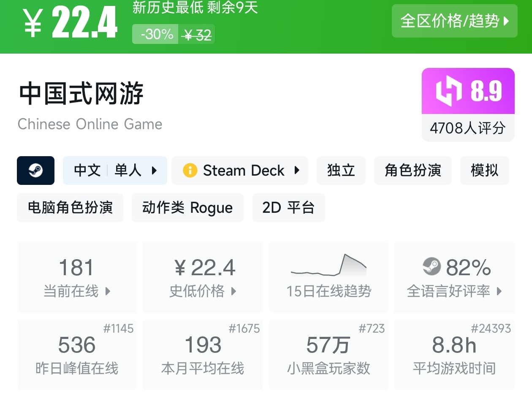The width and height of the screenshot is (532, 401).
Task: Select the 角色扮演 tag
Action: tap(413, 171)
